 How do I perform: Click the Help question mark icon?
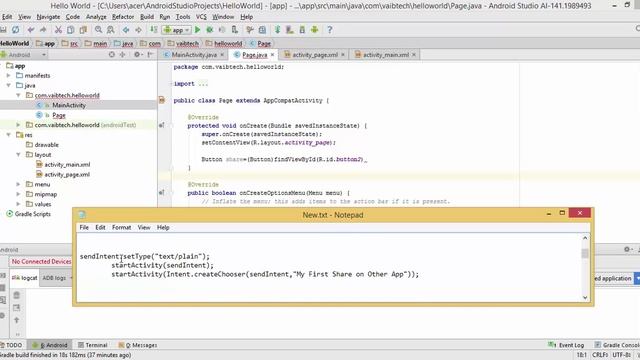pyautogui.click(x=330, y=30)
